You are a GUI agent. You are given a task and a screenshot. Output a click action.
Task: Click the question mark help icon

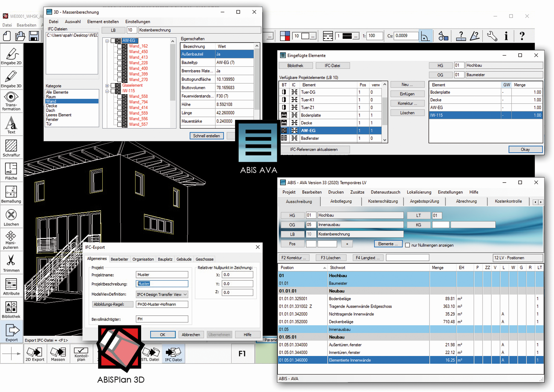(x=522, y=36)
